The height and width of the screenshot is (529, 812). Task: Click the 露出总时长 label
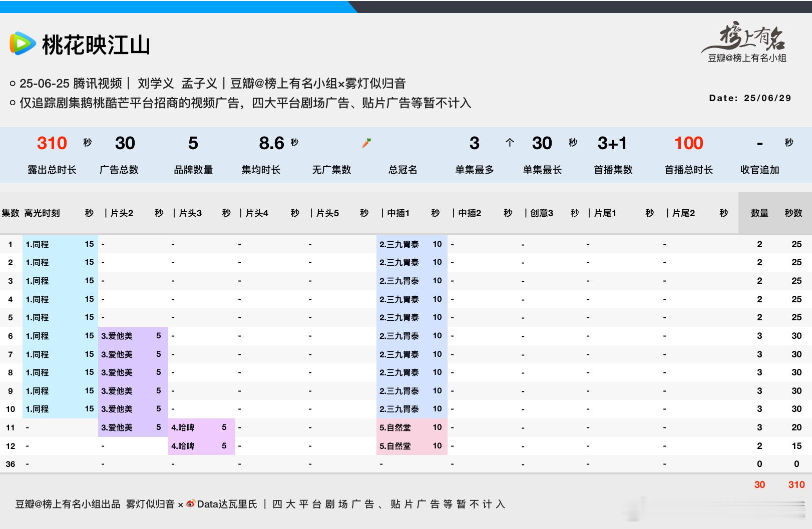click(52, 170)
